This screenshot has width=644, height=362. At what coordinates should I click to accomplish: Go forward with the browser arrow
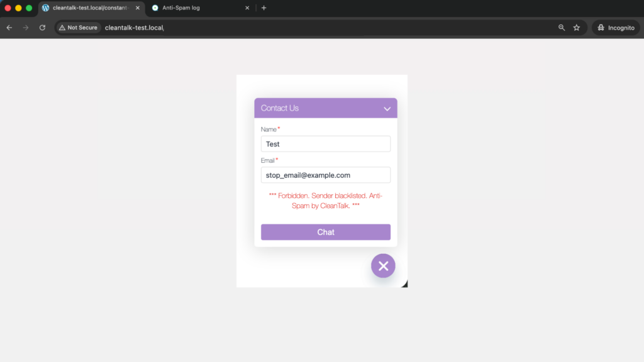[x=25, y=28]
